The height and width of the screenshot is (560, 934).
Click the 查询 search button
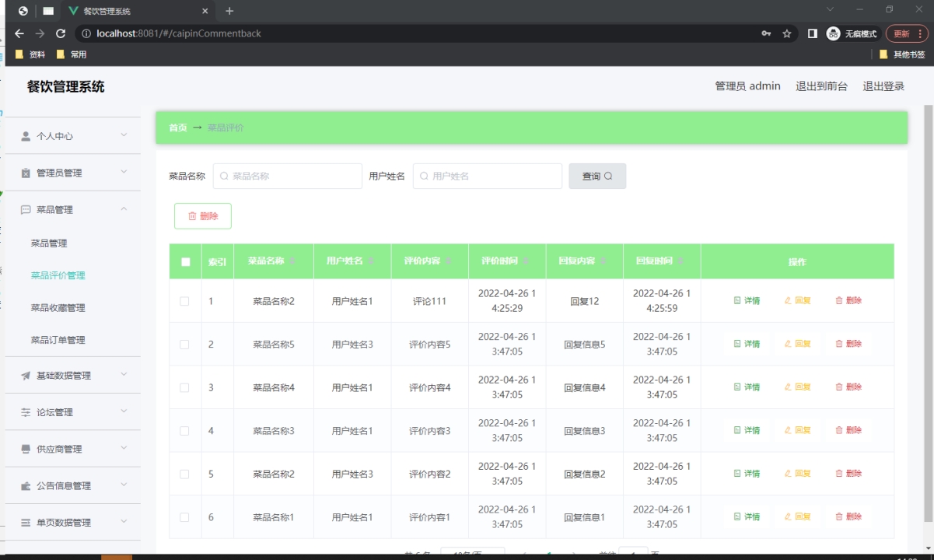(x=597, y=176)
